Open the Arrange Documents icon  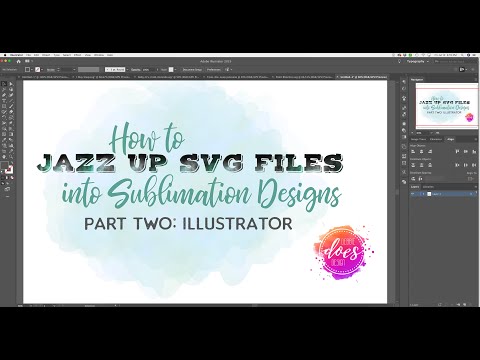pyautogui.click(x=28, y=61)
